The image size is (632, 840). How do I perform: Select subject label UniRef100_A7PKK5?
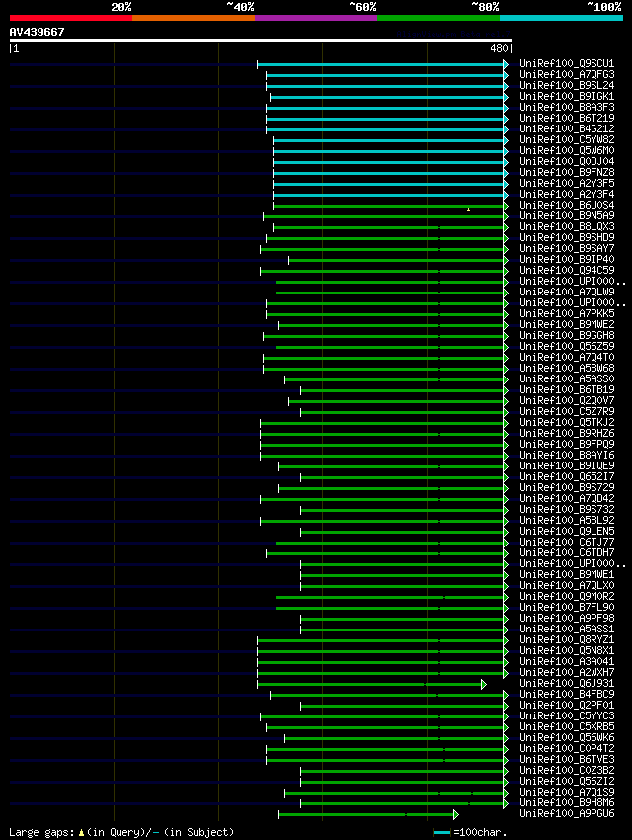(x=567, y=314)
